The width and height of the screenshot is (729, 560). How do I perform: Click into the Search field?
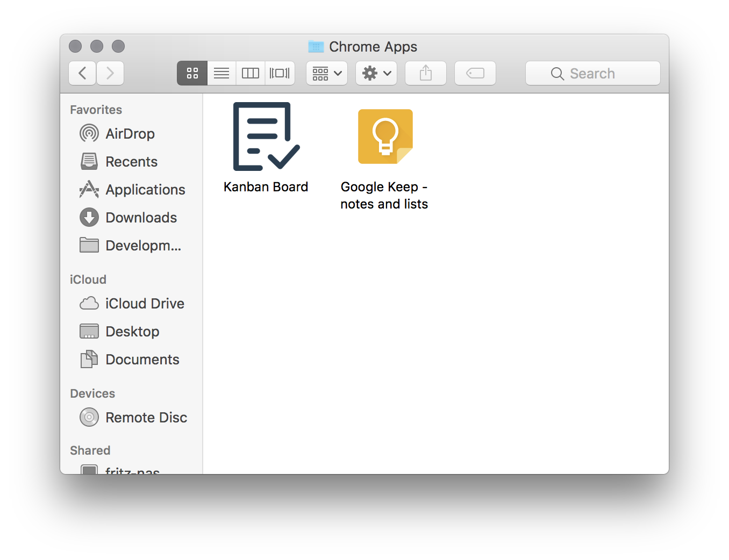click(x=593, y=73)
